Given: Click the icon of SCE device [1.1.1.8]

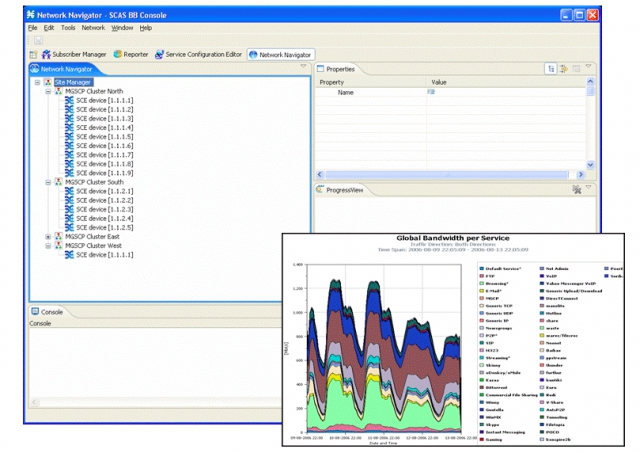Looking at the screenshot, I should point(69,164).
